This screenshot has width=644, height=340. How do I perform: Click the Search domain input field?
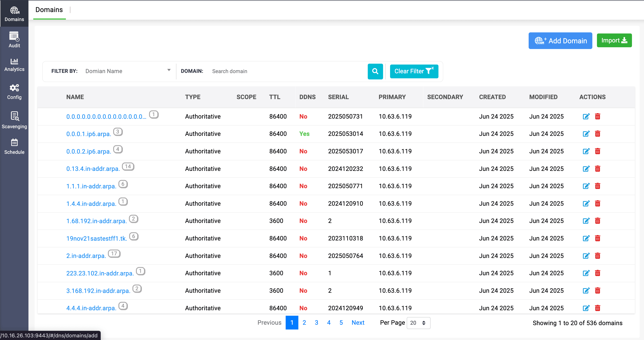tap(287, 72)
